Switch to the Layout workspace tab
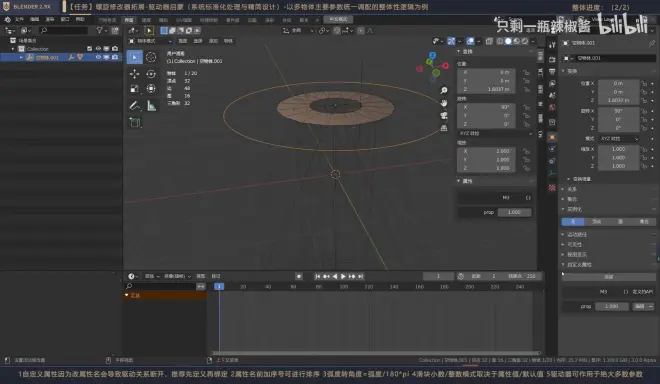The image size is (660, 384). click(129, 20)
